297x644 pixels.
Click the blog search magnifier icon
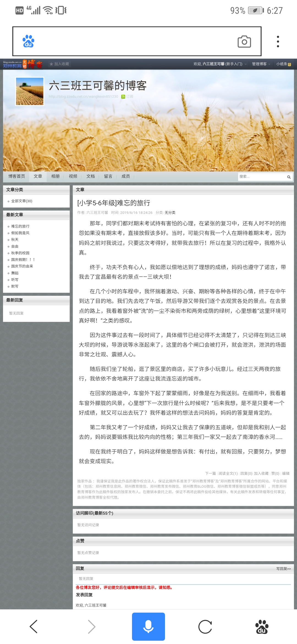[289, 177]
